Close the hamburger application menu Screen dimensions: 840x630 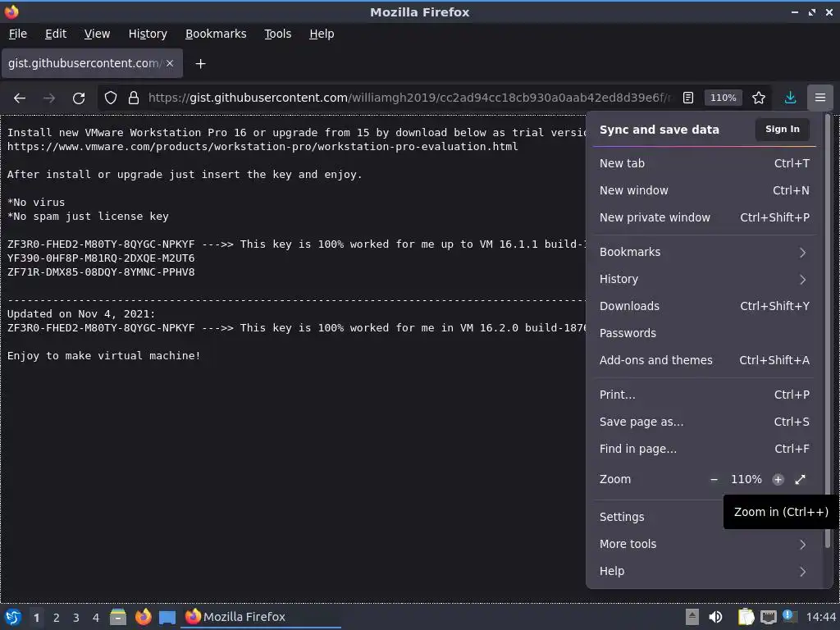[820, 98]
